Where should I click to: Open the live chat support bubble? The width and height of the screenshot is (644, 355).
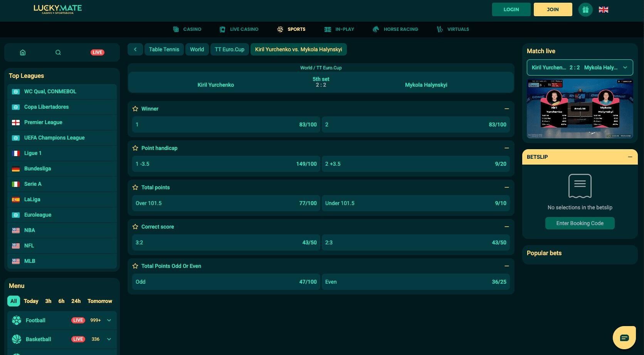(x=624, y=338)
